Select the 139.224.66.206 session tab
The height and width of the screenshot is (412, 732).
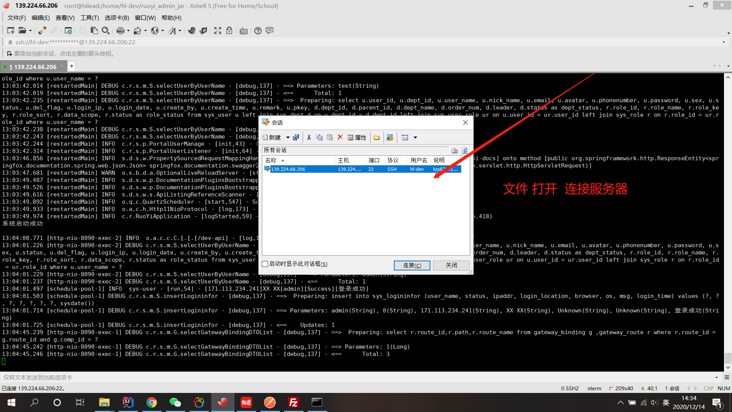[x=33, y=67]
